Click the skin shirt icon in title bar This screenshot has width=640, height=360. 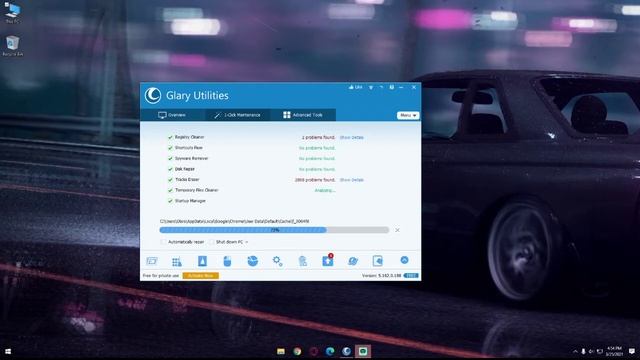point(371,87)
